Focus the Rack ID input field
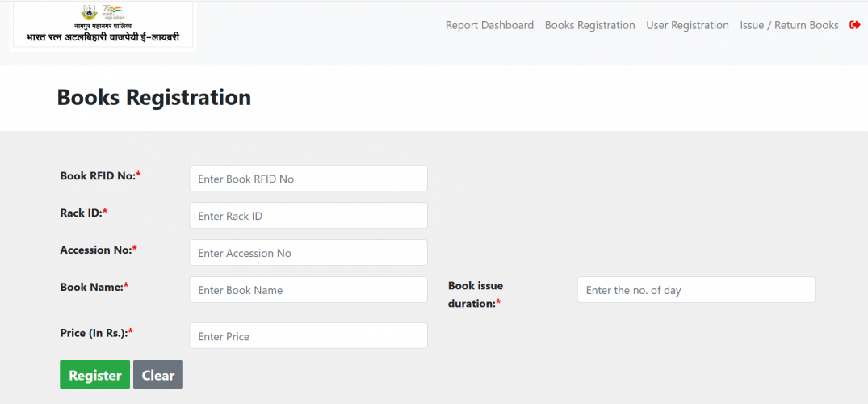This screenshot has width=868, height=404. (308, 216)
